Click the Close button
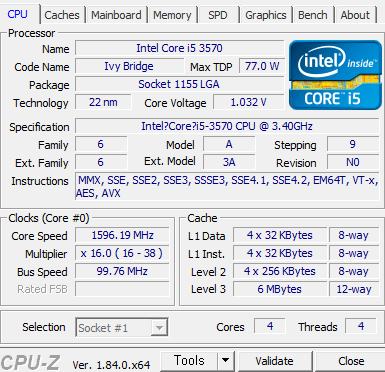This screenshot has height=372, width=385. pyautogui.click(x=350, y=361)
